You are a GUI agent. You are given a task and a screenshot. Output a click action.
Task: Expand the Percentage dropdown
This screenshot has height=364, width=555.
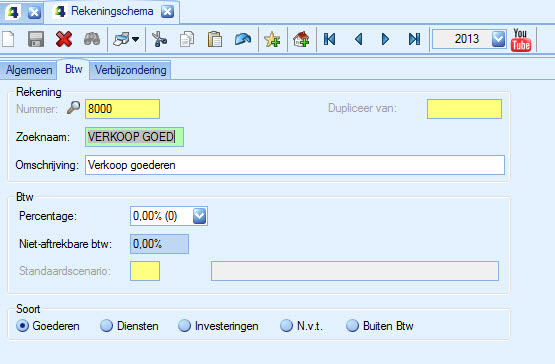click(199, 216)
